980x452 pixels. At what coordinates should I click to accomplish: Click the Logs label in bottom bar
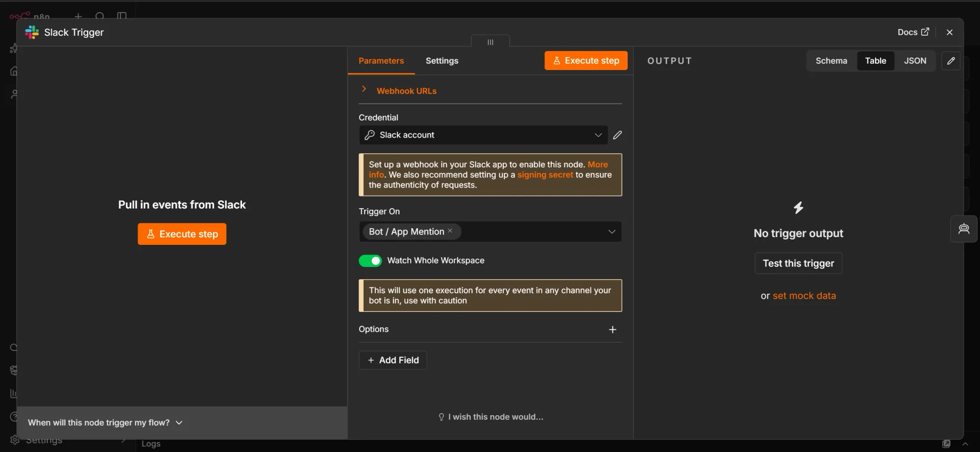[151, 444]
